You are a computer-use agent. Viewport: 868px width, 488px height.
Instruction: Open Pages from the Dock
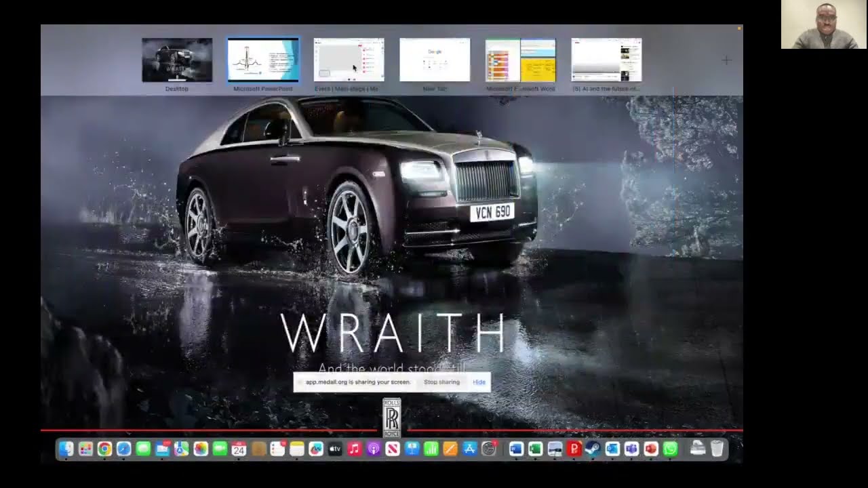(x=450, y=449)
